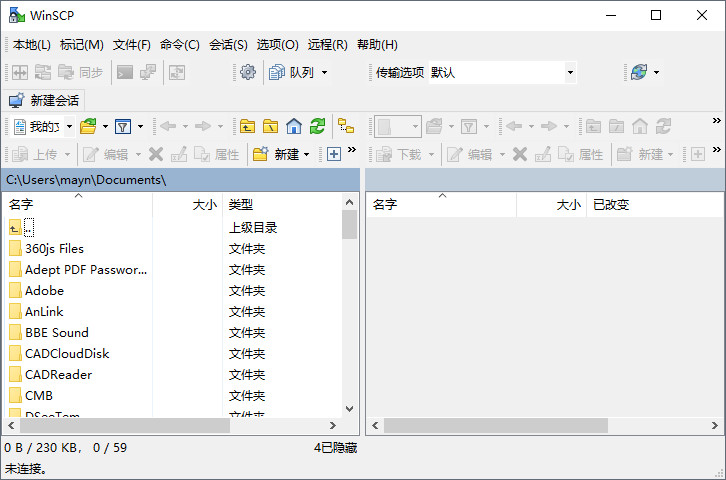Click the compare directories icon

click(x=20, y=72)
